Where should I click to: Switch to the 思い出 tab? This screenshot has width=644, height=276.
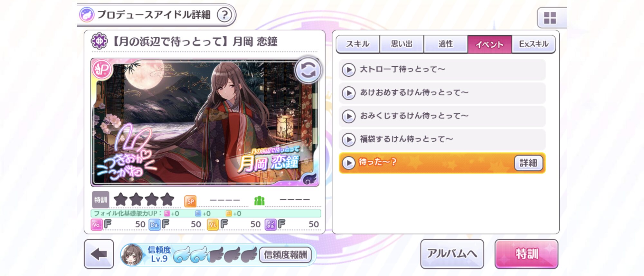coord(402,44)
